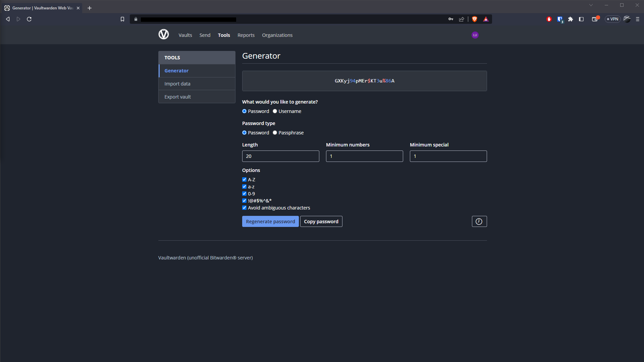The height and width of the screenshot is (362, 644).
Task: Switch to the Reports tab
Action: click(246, 35)
